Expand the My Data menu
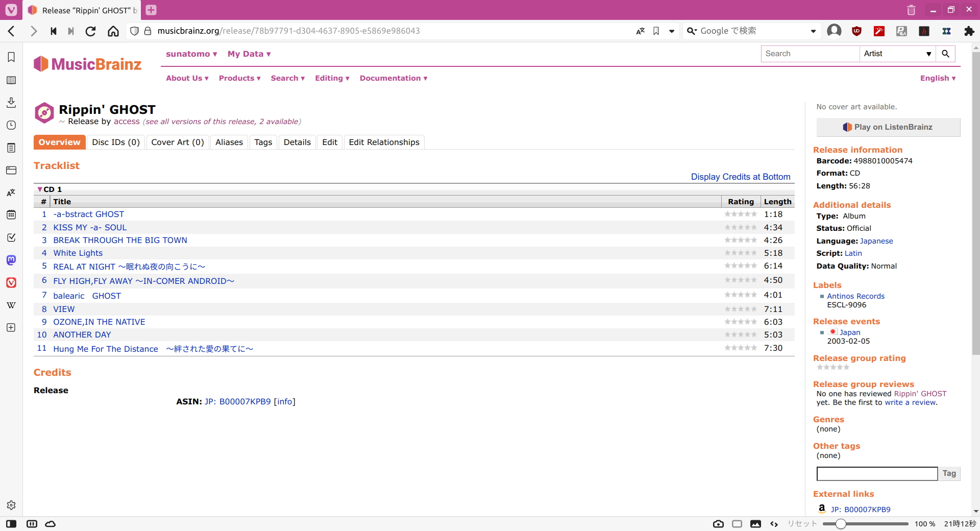This screenshot has width=980, height=531. (249, 54)
